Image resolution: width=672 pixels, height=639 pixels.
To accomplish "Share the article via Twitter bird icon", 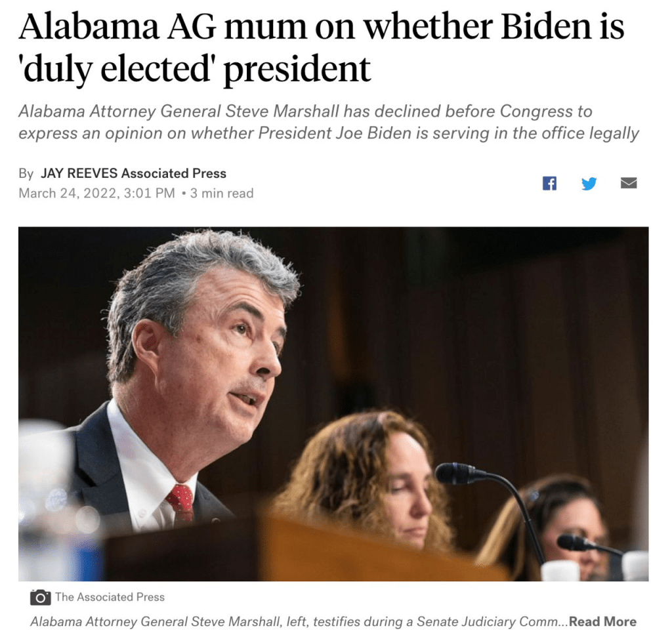I will point(589,184).
